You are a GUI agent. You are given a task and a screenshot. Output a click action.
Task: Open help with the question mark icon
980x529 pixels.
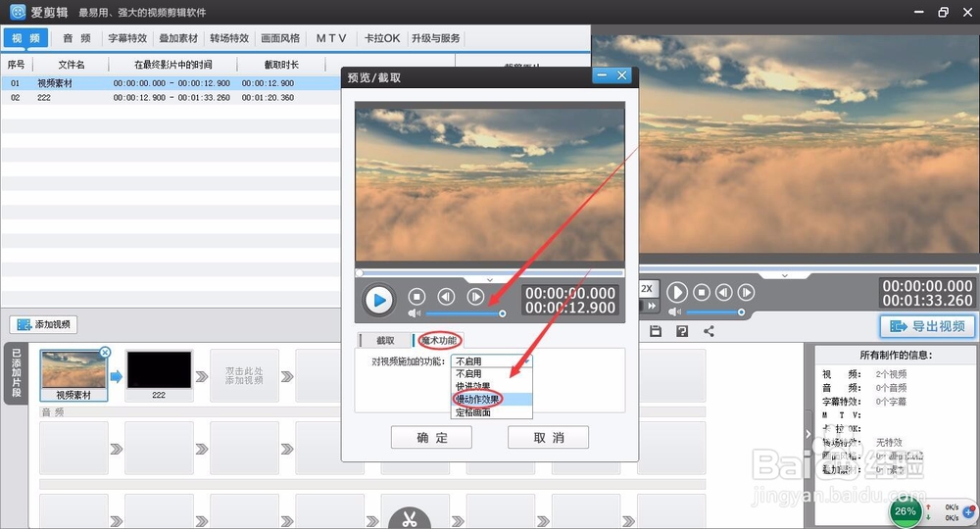coord(682,331)
